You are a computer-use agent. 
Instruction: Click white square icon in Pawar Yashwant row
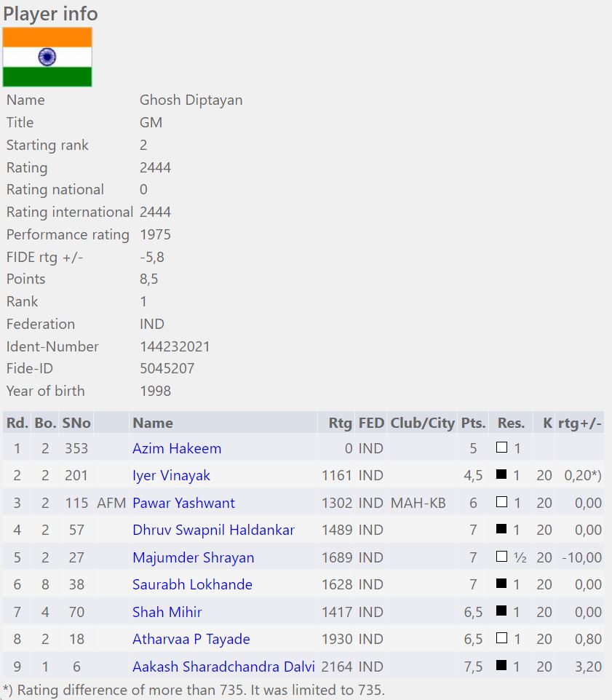click(x=501, y=503)
